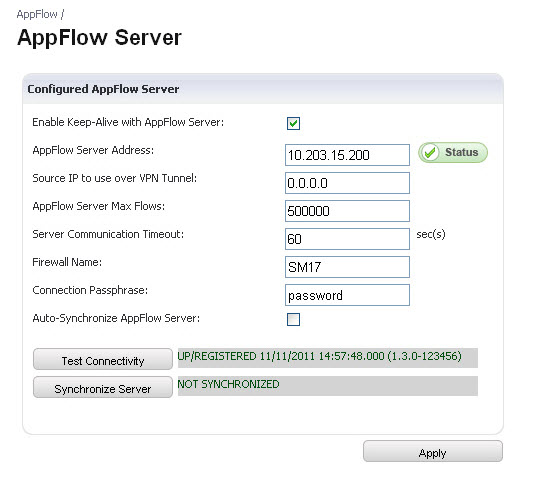Click the Firewall Name input box
Screen dimensions: 537x478
point(347,267)
